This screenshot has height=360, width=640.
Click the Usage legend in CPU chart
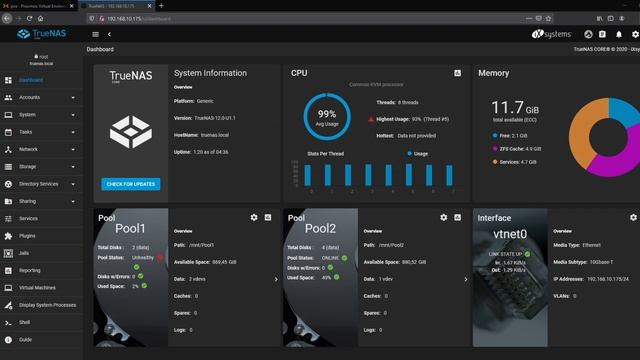click(418, 153)
